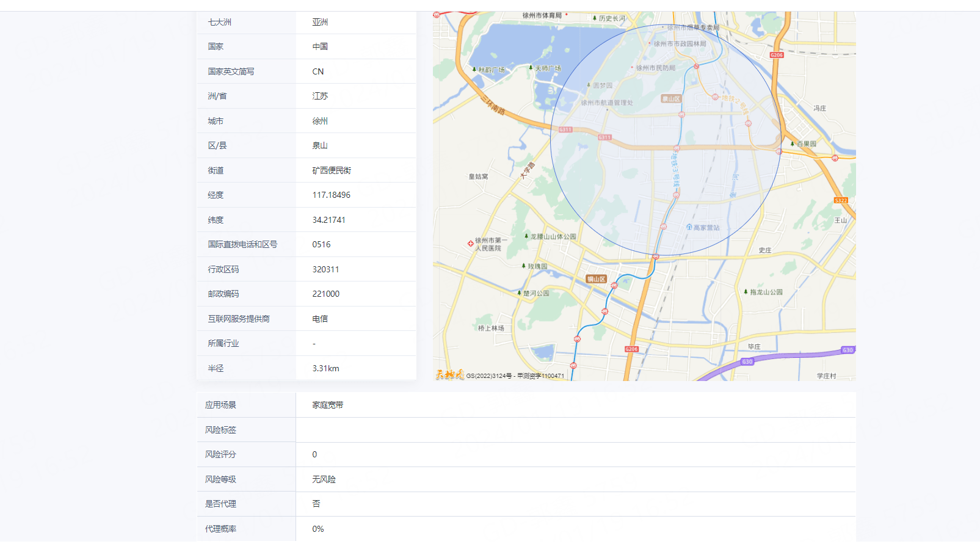Click the 行政区码 row label
The image size is (980, 552).
click(x=223, y=269)
